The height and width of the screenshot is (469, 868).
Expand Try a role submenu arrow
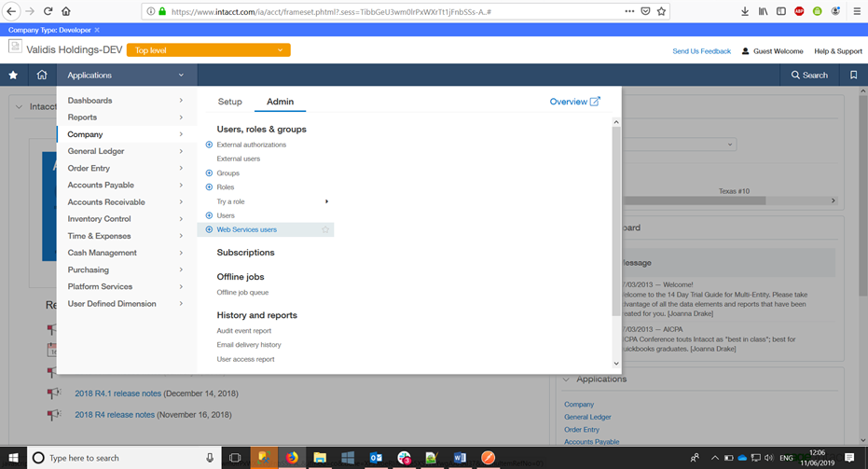pos(326,201)
